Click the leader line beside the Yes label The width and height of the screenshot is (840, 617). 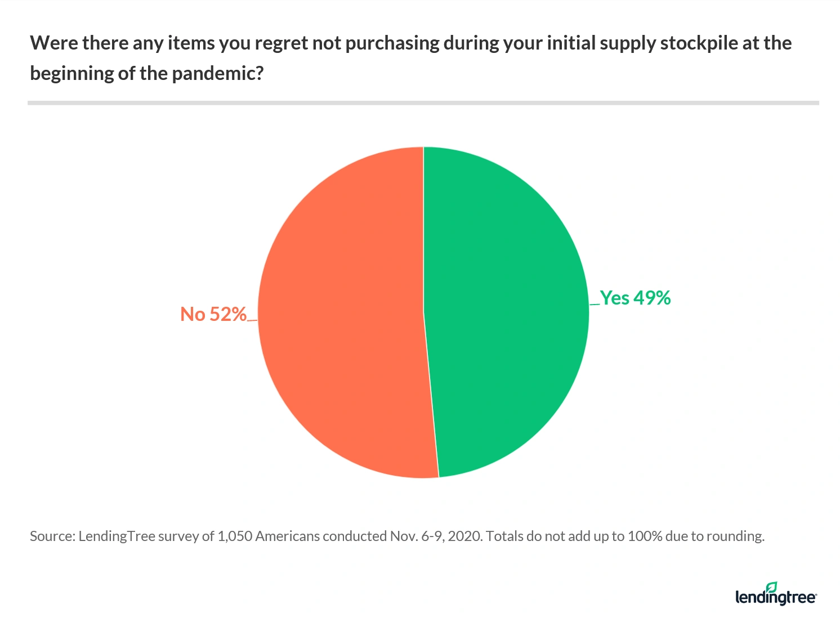pos(594,305)
